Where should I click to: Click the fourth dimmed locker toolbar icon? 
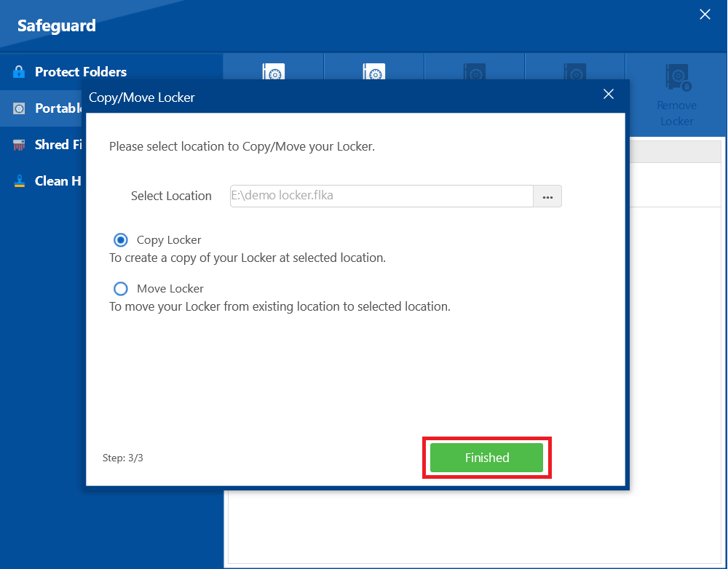click(x=575, y=72)
